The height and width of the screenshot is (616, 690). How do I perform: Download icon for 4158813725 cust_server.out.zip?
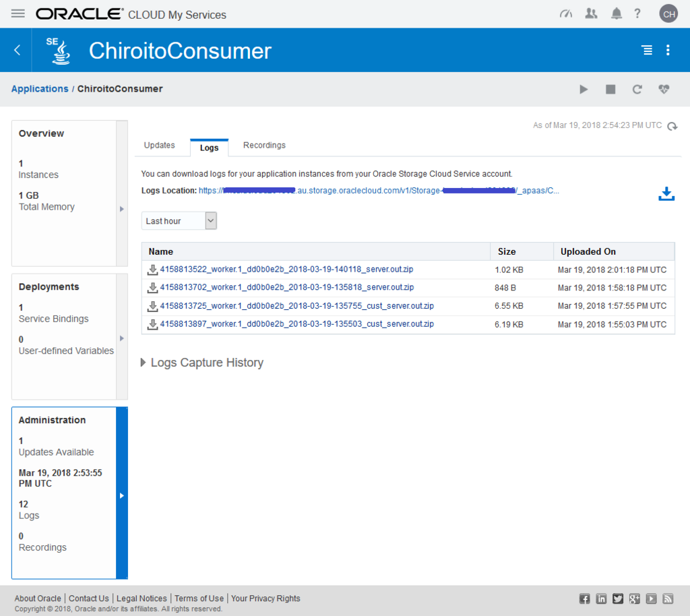point(152,306)
